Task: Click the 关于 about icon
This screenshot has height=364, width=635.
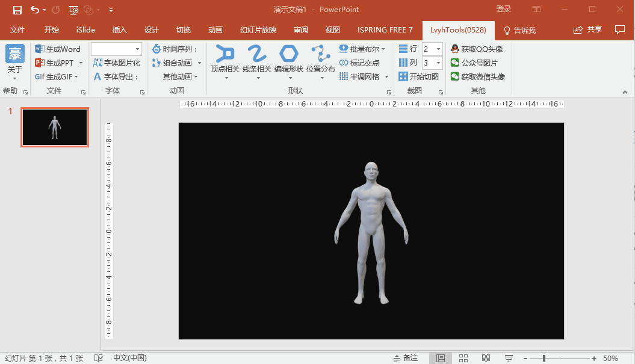Action: click(x=15, y=54)
